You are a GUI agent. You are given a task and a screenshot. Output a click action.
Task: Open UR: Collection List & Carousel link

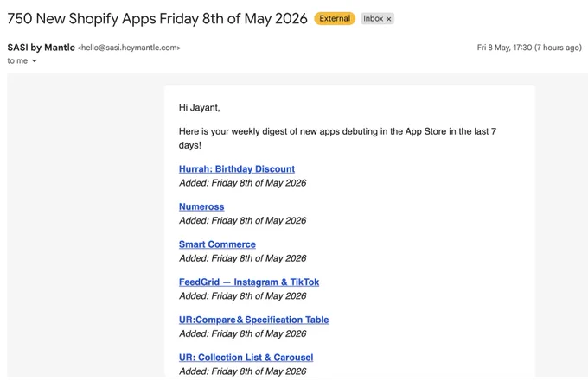[246, 358]
